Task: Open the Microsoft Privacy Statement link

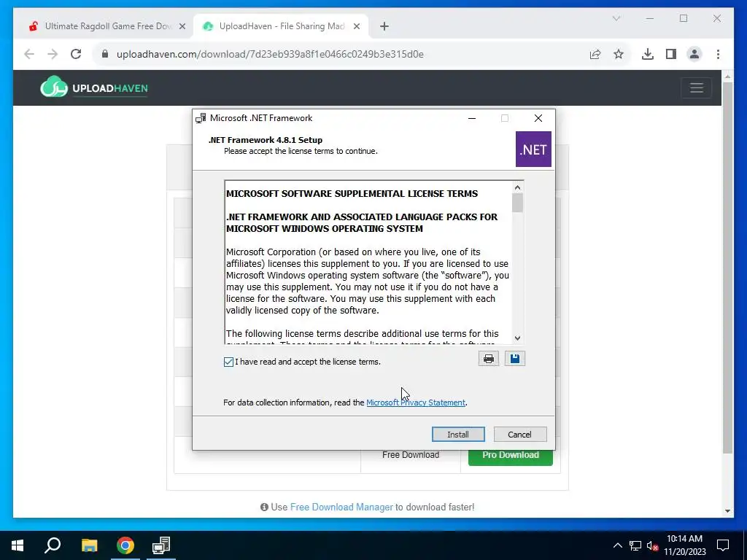Action: (415, 402)
